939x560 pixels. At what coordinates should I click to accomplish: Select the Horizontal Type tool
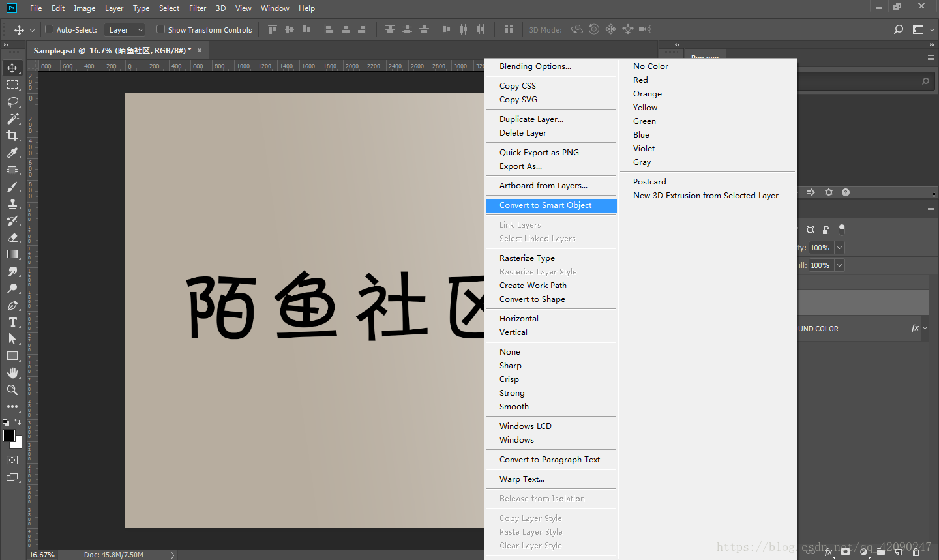point(12,322)
